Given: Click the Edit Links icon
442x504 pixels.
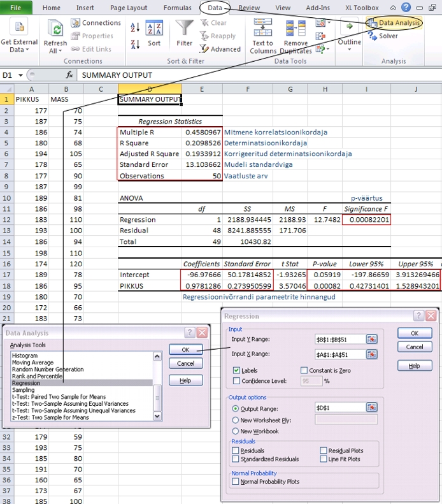Looking at the screenshot, I should pos(76,49).
